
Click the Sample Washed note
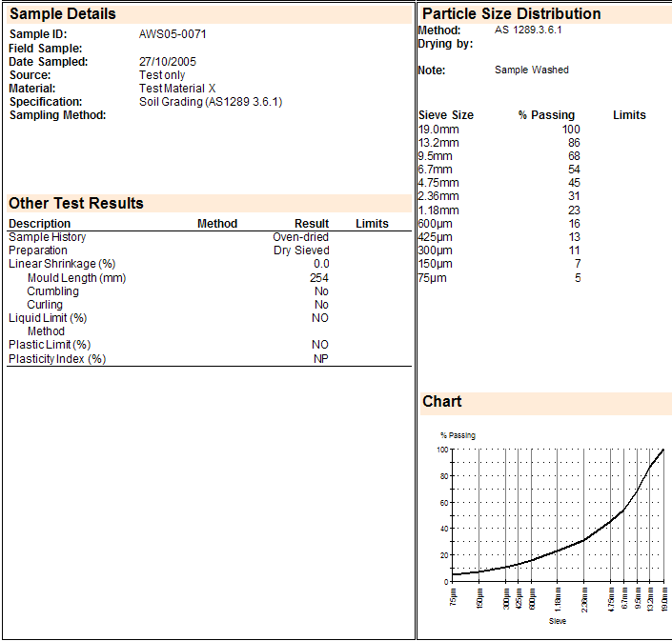[x=531, y=70]
